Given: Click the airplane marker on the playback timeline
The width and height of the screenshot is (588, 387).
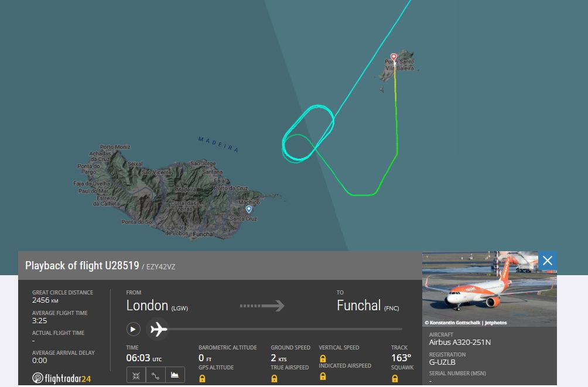Looking at the screenshot, I should tap(158, 329).
